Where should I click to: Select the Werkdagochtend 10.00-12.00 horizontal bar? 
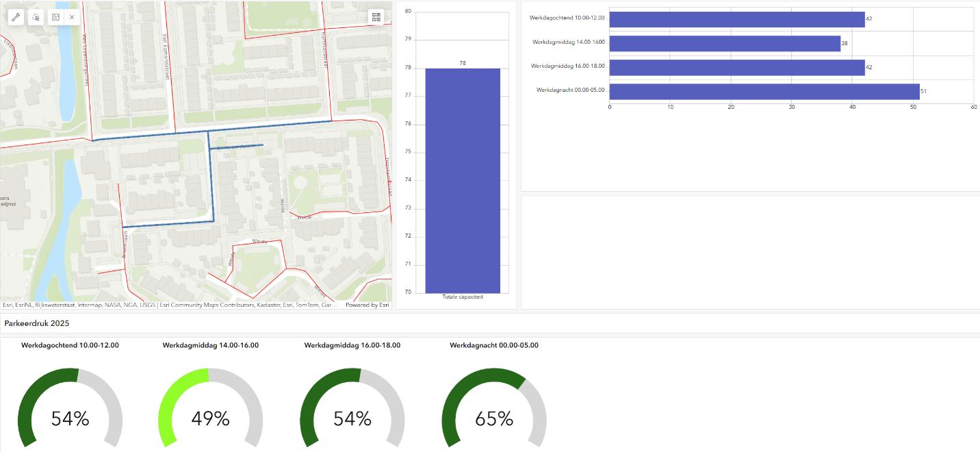point(736,19)
